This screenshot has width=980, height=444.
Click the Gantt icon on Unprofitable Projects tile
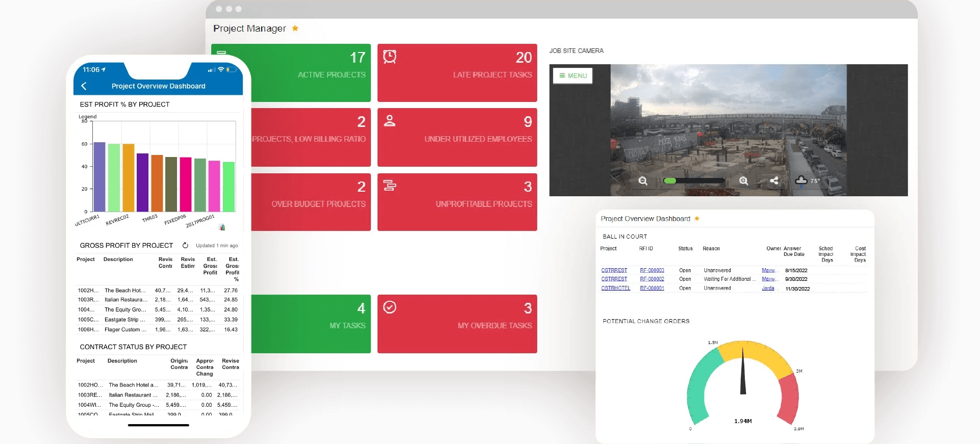coord(390,186)
